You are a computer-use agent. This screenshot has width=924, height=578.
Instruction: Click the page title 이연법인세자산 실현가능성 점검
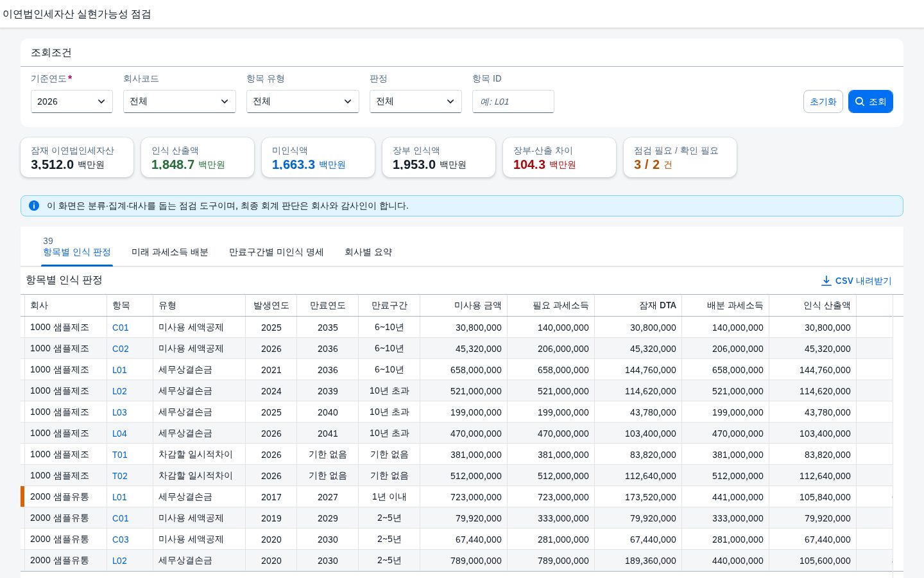click(77, 14)
